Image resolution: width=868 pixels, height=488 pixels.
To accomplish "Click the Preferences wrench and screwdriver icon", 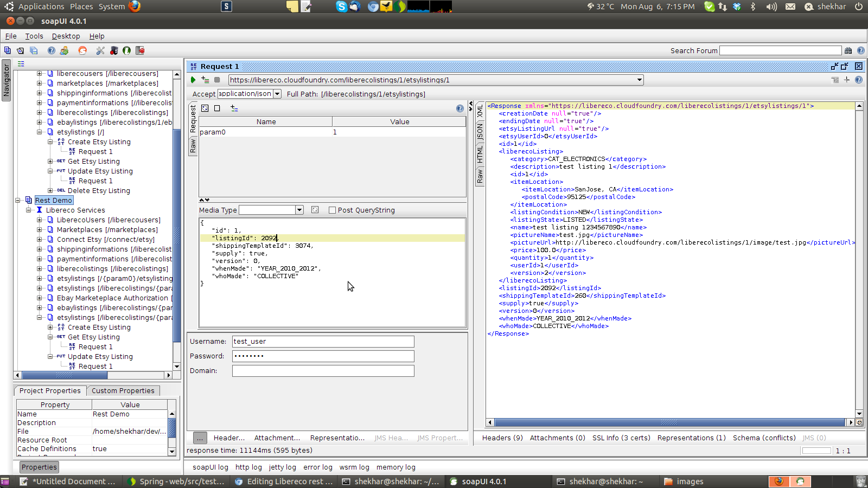I will (x=100, y=50).
